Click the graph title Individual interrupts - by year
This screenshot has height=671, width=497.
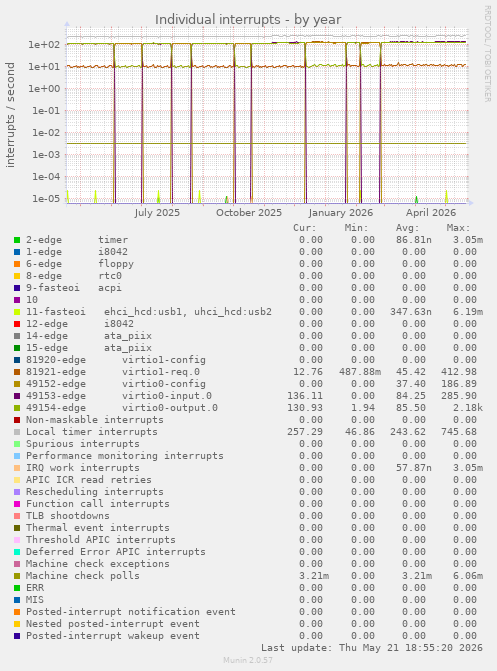(x=248, y=20)
